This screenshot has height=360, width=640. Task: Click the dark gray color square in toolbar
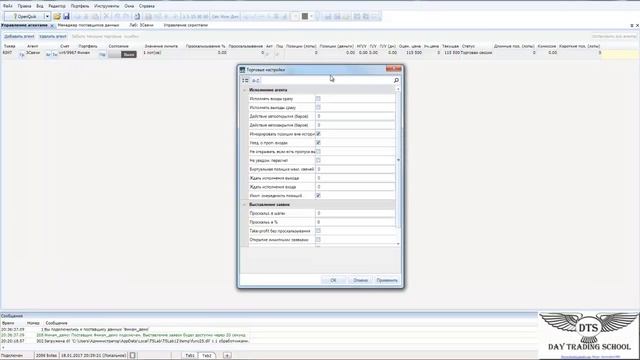304,16
